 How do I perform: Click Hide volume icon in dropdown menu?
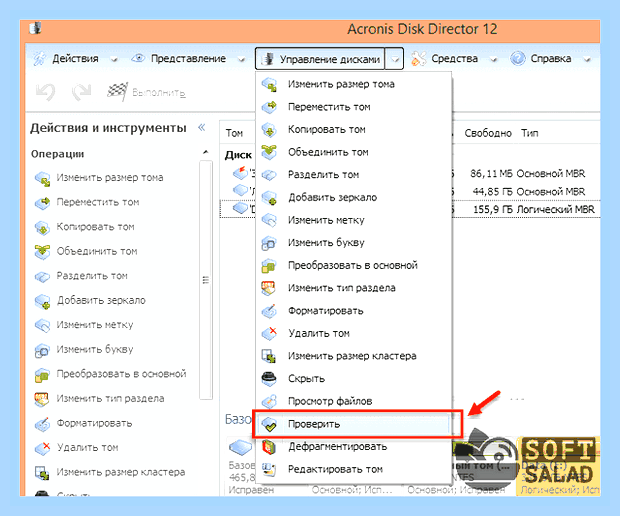point(269,378)
